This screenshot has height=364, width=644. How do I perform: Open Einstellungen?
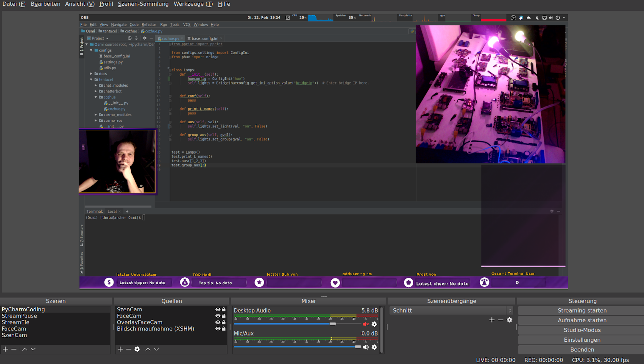[582, 340]
